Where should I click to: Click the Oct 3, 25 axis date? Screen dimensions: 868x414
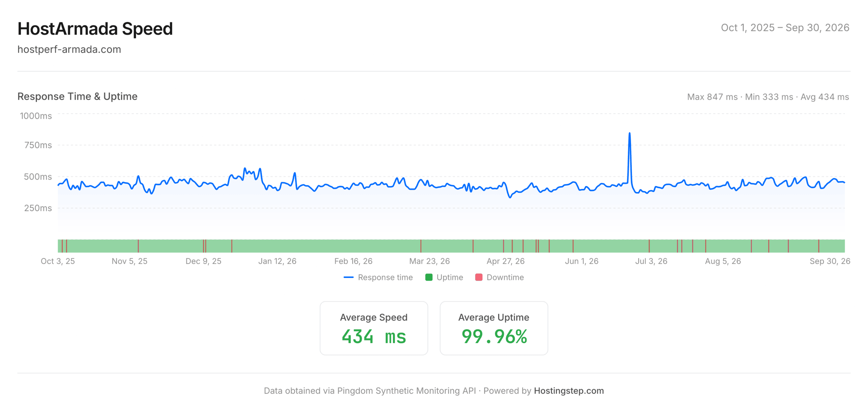point(58,261)
